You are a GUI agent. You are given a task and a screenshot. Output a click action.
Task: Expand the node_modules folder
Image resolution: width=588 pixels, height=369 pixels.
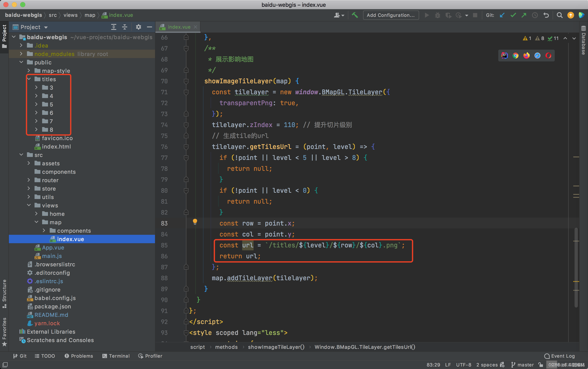[21, 54]
